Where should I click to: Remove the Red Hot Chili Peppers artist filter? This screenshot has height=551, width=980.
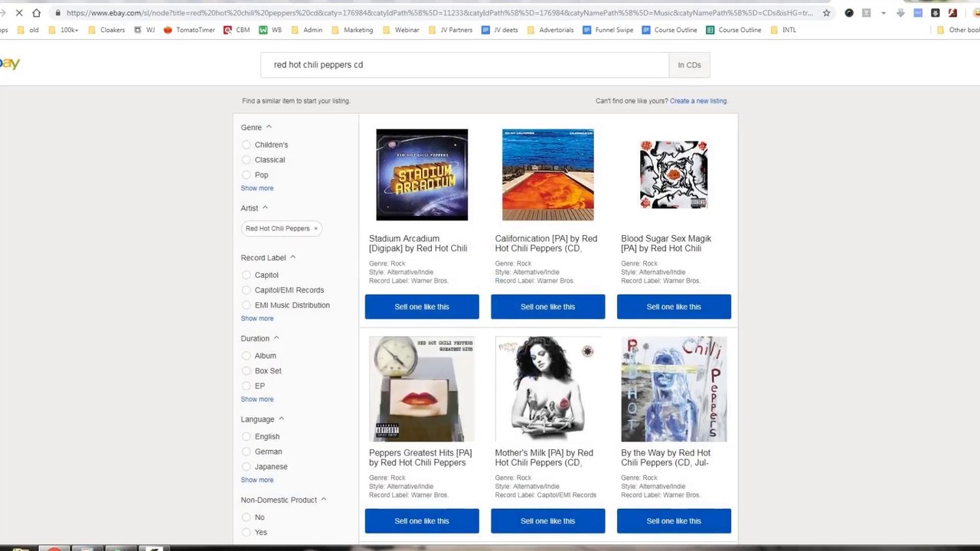(315, 229)
